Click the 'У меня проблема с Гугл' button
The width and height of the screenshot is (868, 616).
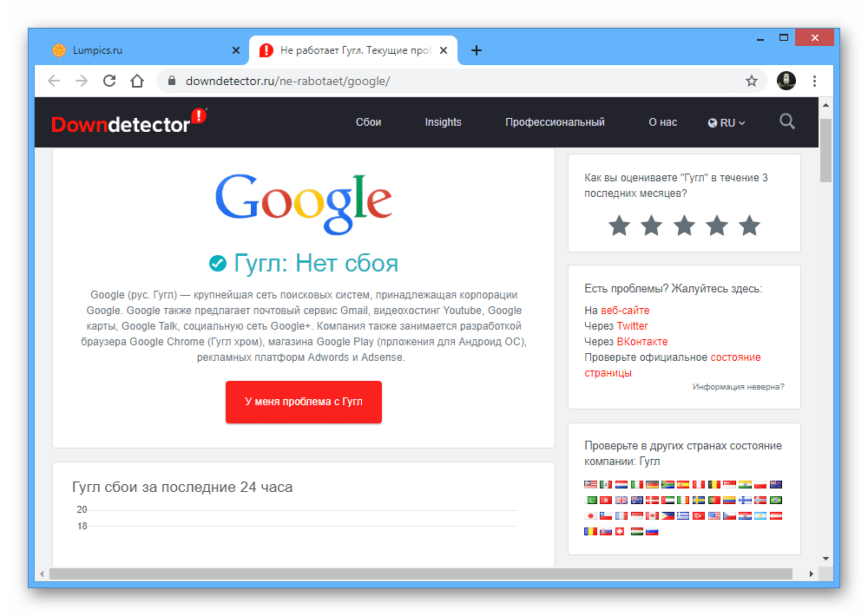pyautogui.click(x=303, y=402)
